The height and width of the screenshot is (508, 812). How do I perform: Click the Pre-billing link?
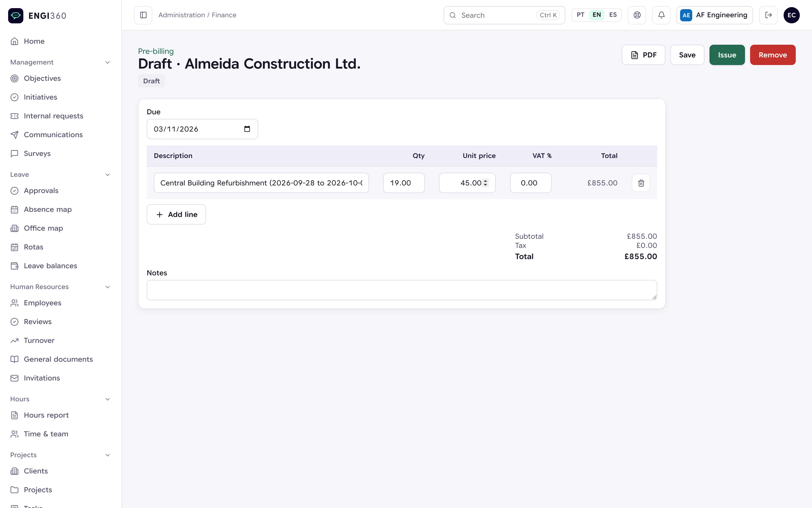[156, 51]
